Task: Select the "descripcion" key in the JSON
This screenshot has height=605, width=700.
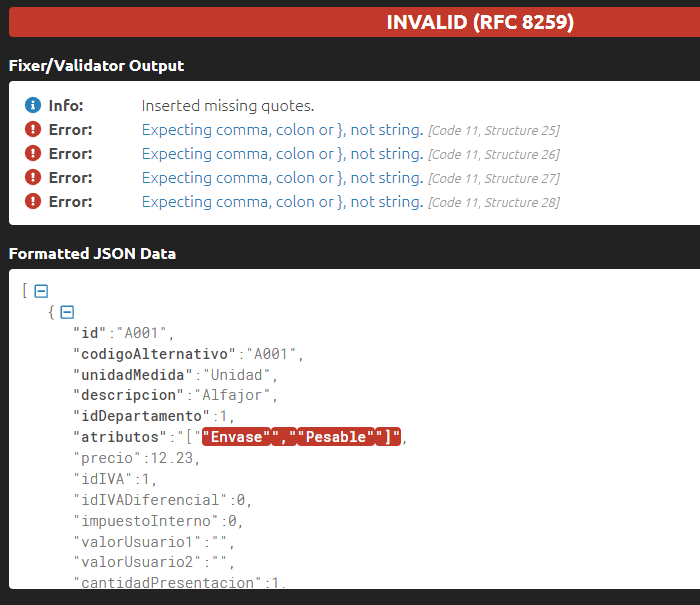Action: tap(126, 395)
